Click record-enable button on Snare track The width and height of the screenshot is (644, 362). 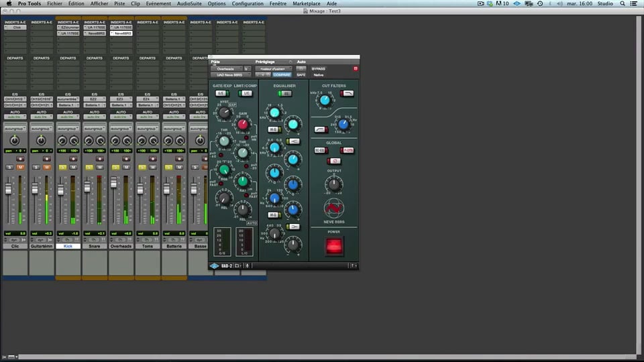click(99, 159)
